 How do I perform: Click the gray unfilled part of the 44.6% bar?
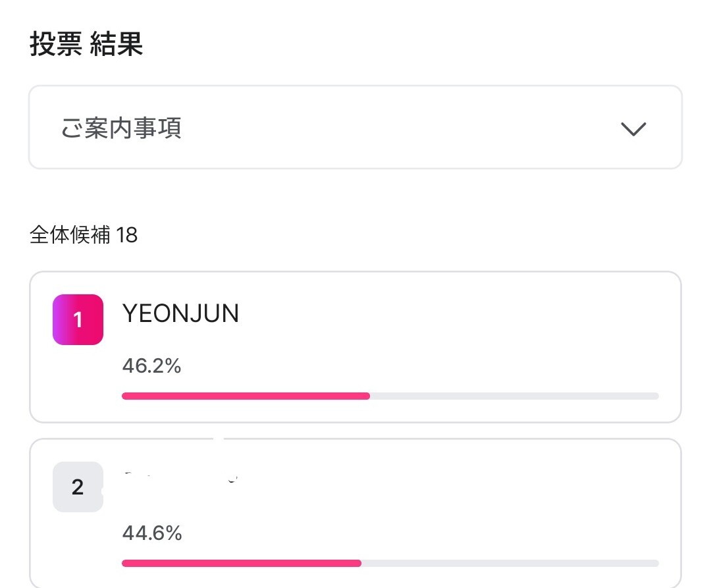pos(510,564)
